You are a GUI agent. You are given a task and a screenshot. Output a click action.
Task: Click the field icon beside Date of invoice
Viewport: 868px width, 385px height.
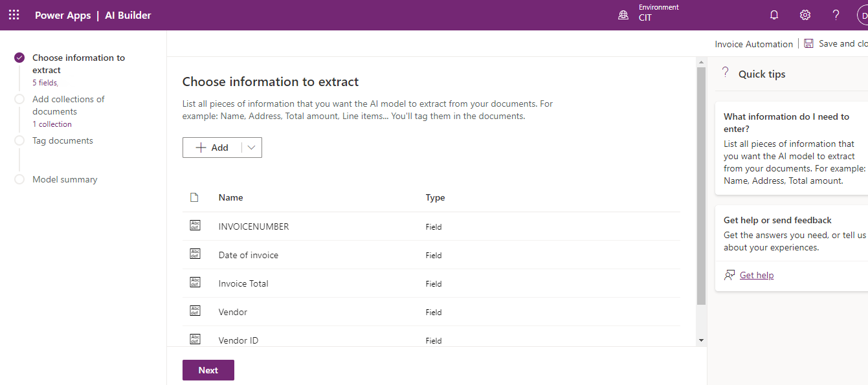click(195, 254)
